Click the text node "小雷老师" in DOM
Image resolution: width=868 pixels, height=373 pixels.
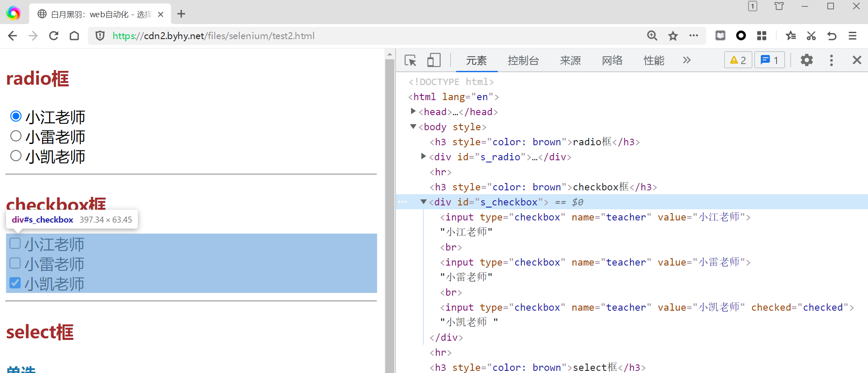click(x=466, y=277)
